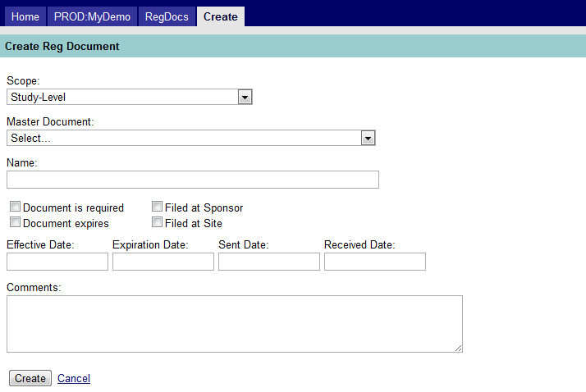The width and height of the screenshot is (586, 392).
Task: Check the Filed at Sponsor box
Action: point(157,207)
